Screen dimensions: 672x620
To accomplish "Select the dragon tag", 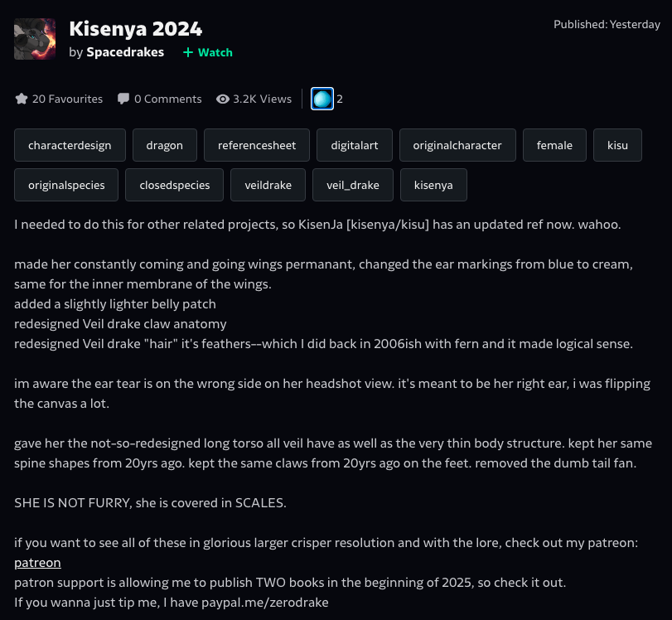I will [165, 145].
